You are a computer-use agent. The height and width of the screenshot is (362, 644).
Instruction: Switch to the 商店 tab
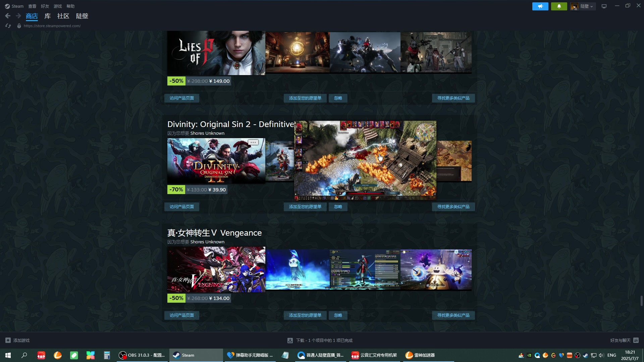point(32,16)
